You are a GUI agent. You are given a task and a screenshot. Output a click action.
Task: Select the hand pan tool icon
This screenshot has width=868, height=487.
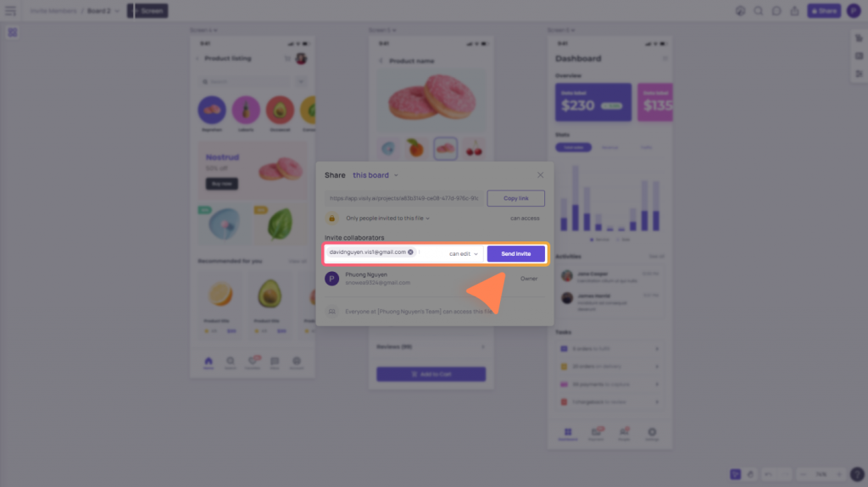coord(750,474)
